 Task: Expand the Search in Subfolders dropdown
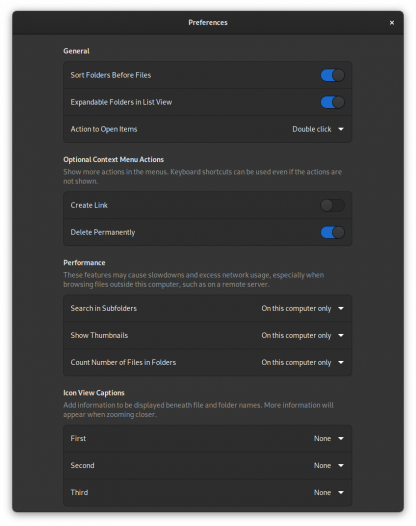tap(303, 308)
